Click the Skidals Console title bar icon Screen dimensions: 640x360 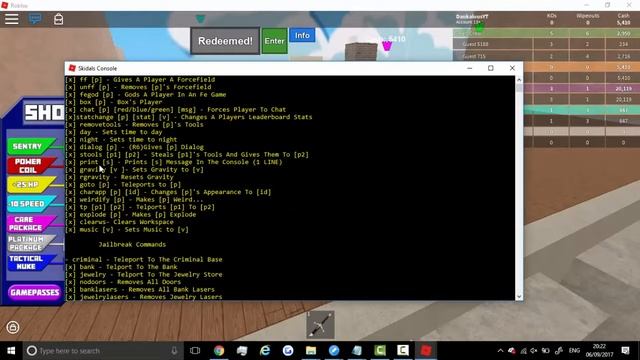tap(72, 68)
